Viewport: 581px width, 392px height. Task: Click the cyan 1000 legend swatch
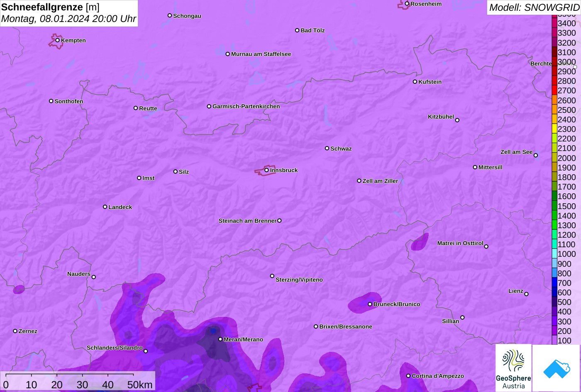click(x=554, y=254)
